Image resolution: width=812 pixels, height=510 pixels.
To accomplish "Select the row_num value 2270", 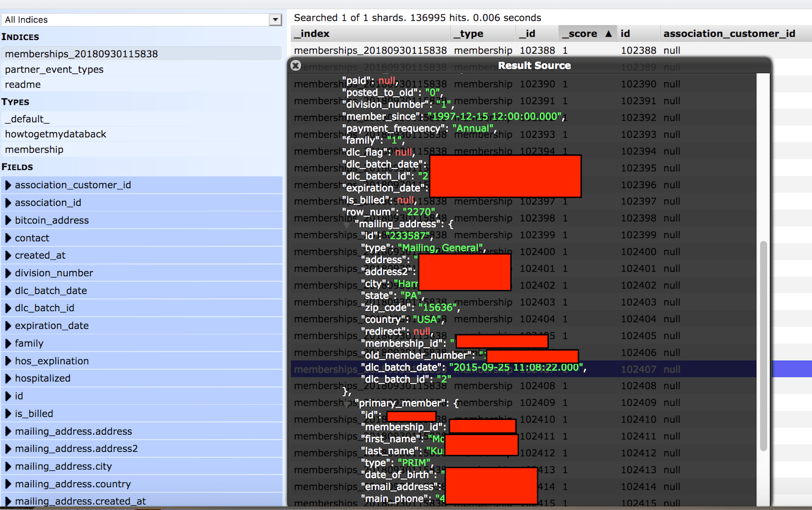I will tap(419, 212).
